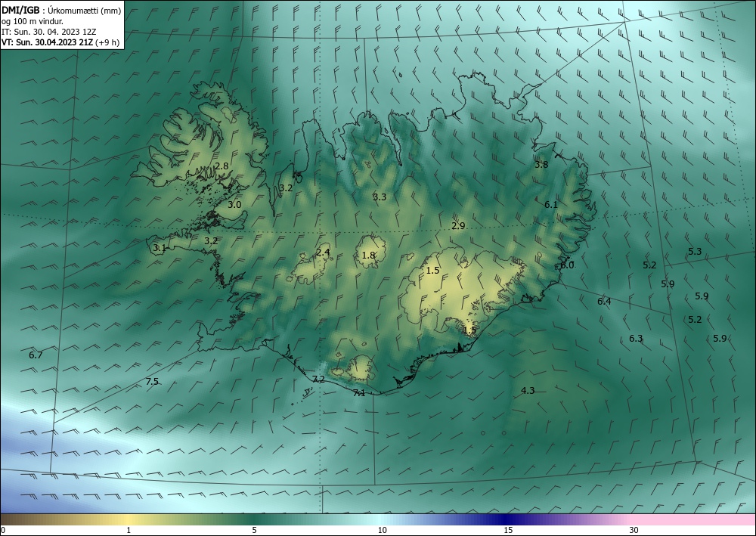Click the 3.0 value label

click(x=234, y=204)
